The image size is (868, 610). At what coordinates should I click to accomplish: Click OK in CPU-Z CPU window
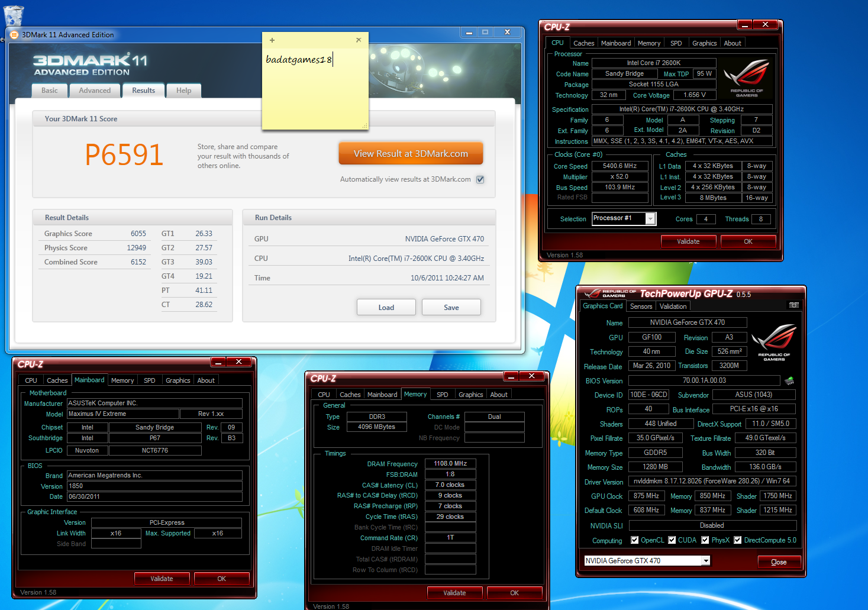748,241
